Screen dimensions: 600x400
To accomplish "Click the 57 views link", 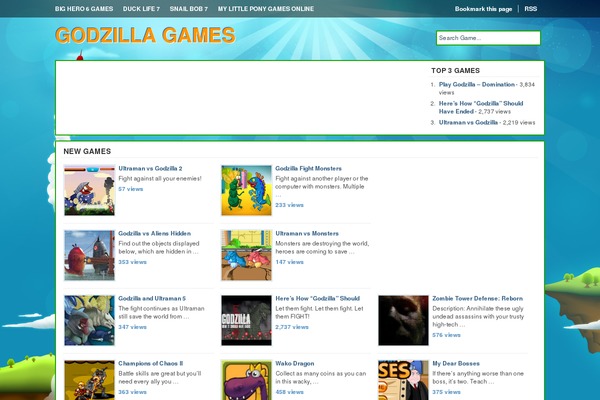I will [x=130, y=189].
